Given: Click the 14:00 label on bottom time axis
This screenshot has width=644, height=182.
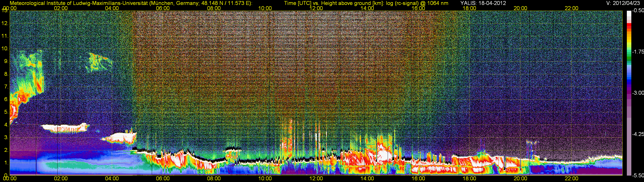Looking at the screenshot, I should 367,179.
